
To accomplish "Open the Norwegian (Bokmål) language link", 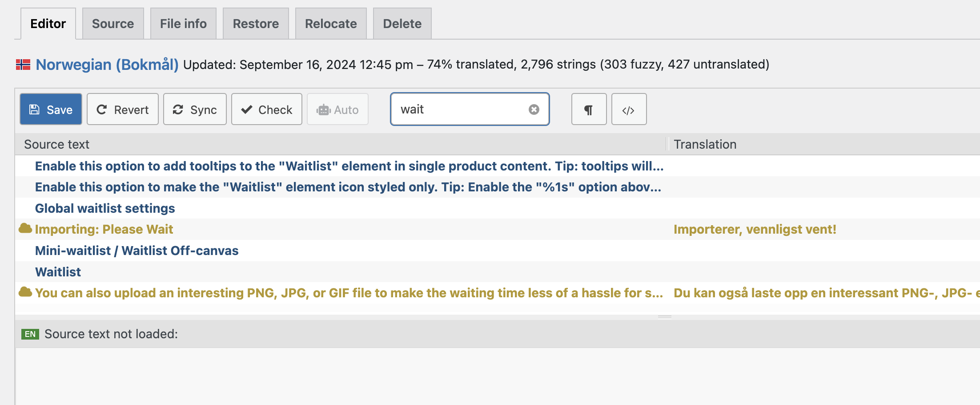I will 107,65.
